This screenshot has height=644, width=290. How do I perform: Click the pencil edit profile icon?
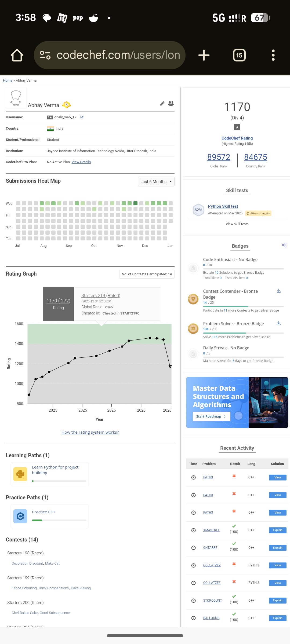(x=162, y=104)
